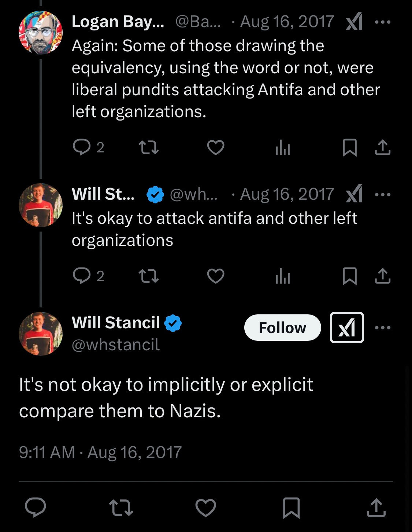Viewport: 412px width, 532px height.
Task: Reply to 'It's okay to attack antifa' tweet
Action: (82, 276)
